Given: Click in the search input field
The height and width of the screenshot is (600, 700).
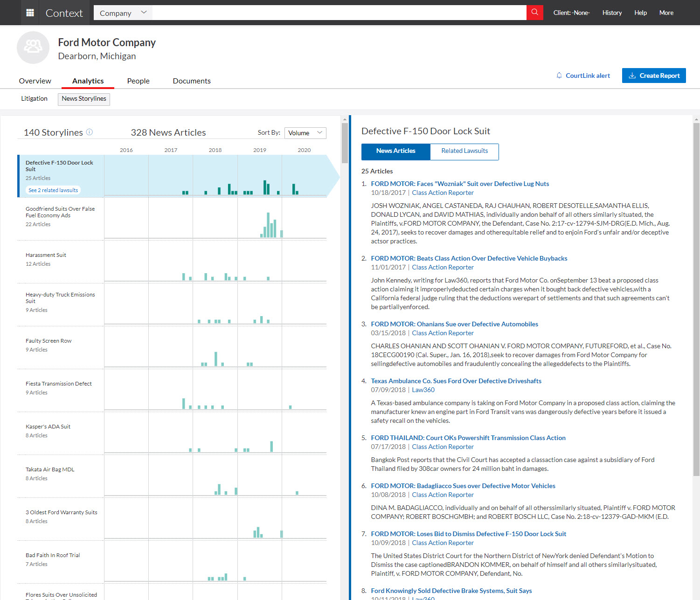Looking at the screenshot, I should (339, 13).
